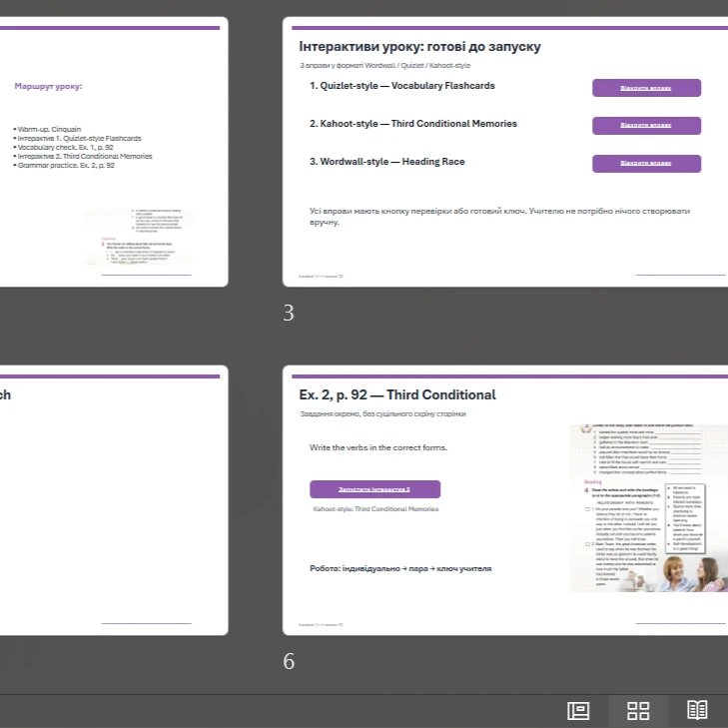
Task: Click purple button beside Kahoot-style Third Conditional Memories
Action: tap(646, 126)
